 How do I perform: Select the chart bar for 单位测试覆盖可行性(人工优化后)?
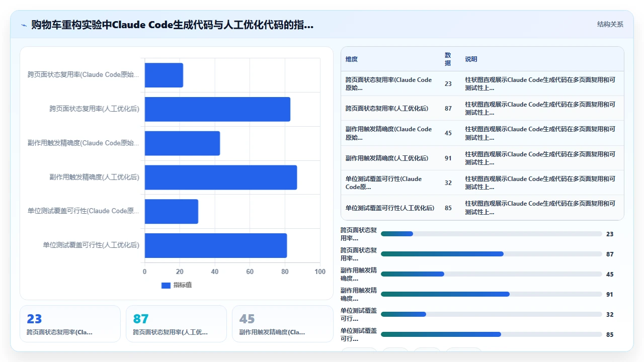click(x=216, y=245)
